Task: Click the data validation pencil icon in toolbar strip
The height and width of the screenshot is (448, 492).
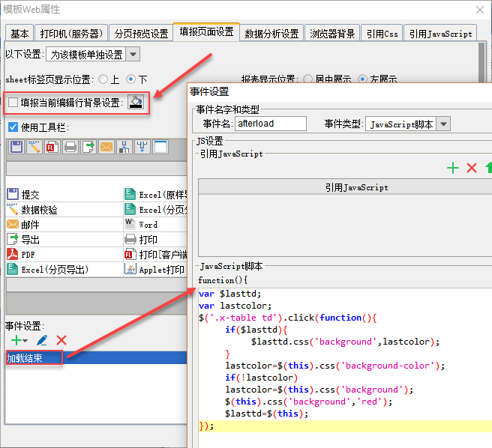Action: click(34, 147)
